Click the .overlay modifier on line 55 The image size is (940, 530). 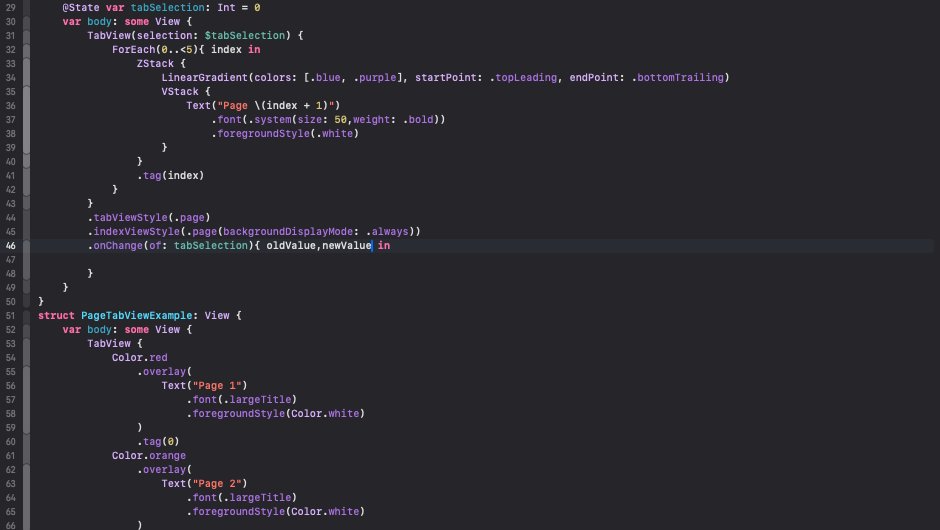click(161, 372)
